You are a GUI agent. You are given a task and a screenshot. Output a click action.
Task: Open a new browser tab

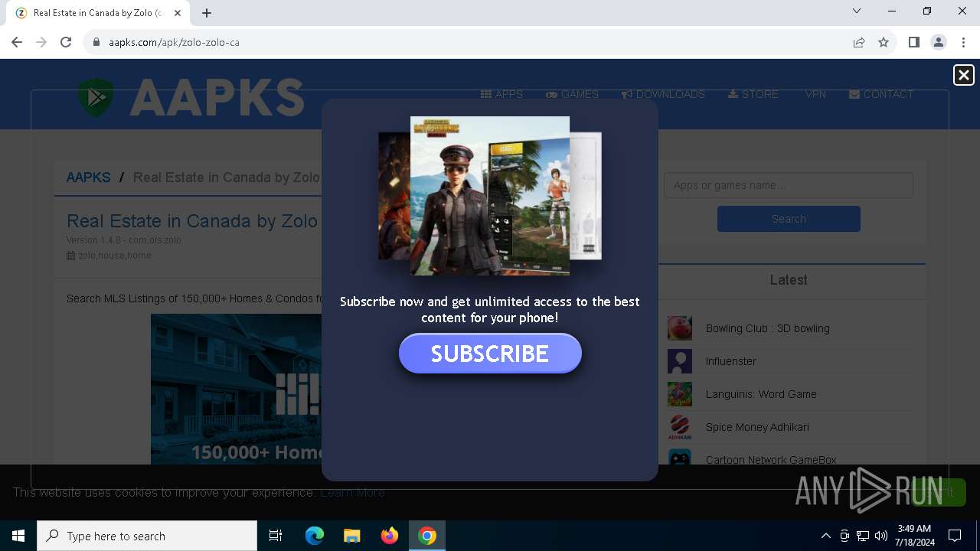(207, 13)
